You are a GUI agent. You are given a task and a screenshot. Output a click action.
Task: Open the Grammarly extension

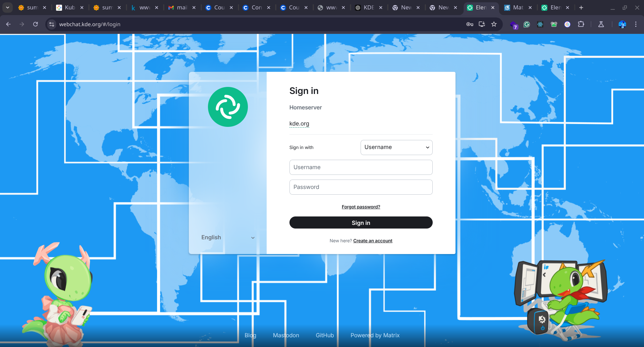coord(527,24)
